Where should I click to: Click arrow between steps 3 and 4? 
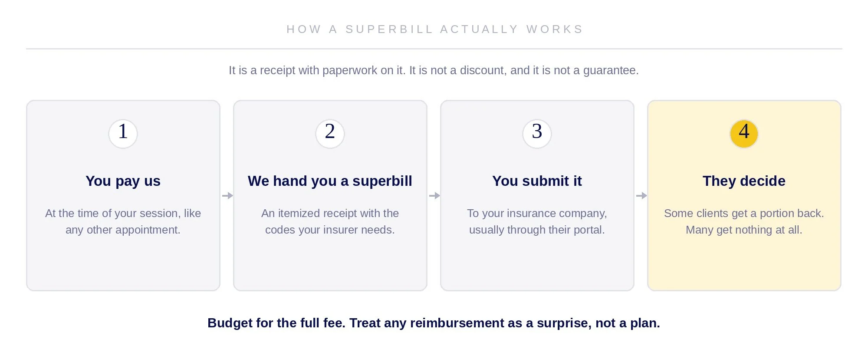(x=641, y=196)
